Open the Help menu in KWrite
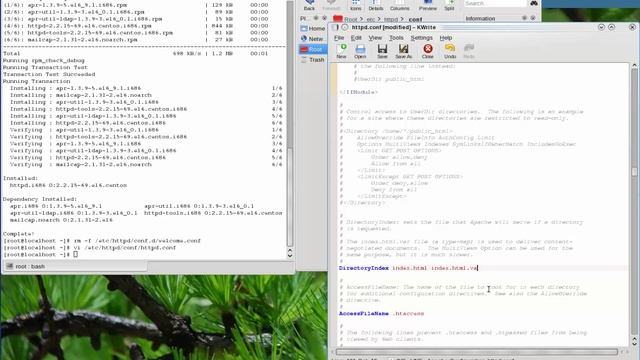The height and width of the screenshot is (360, 640). point(445,38)
